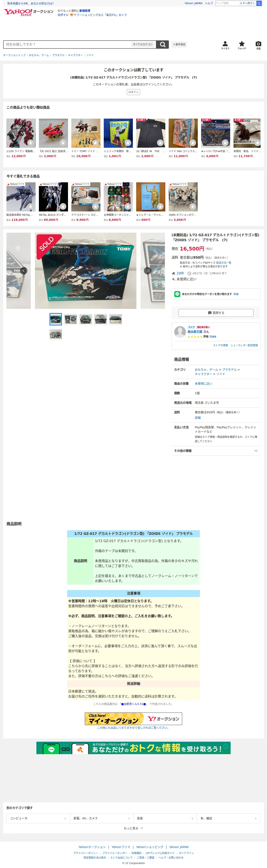Click the ヘルプ link at top

pos(209,3)
